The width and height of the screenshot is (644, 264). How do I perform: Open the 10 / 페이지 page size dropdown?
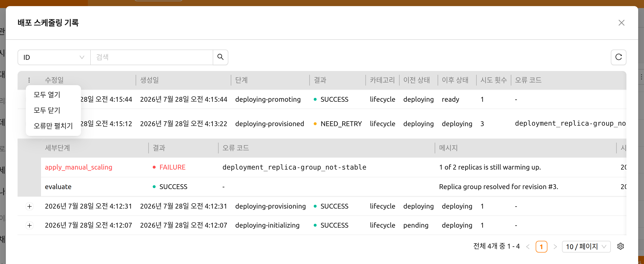pos(586,246)
